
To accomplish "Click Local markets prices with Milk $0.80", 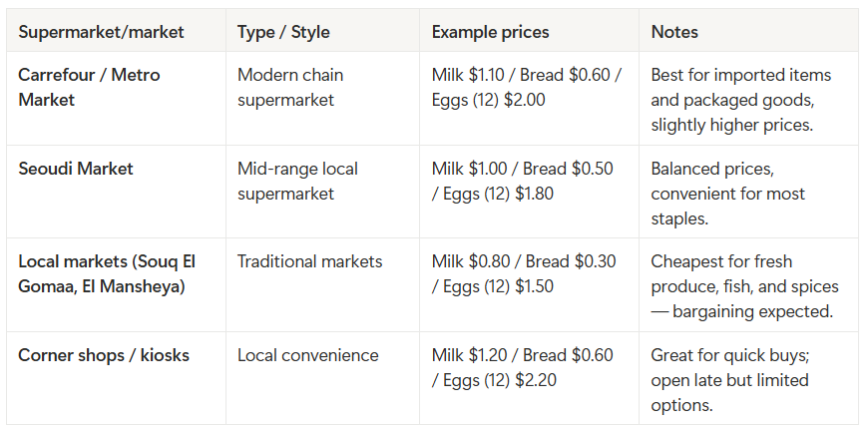I will click(x=524, y=274).
